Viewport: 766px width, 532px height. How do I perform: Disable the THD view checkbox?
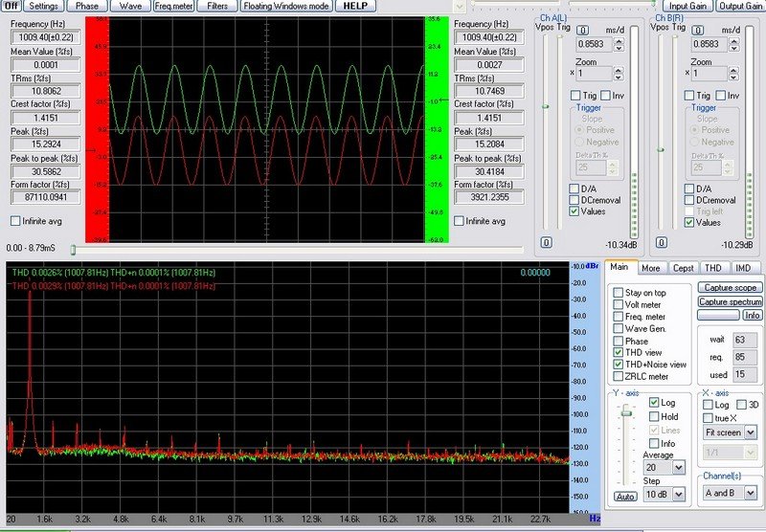click(619, 352)
